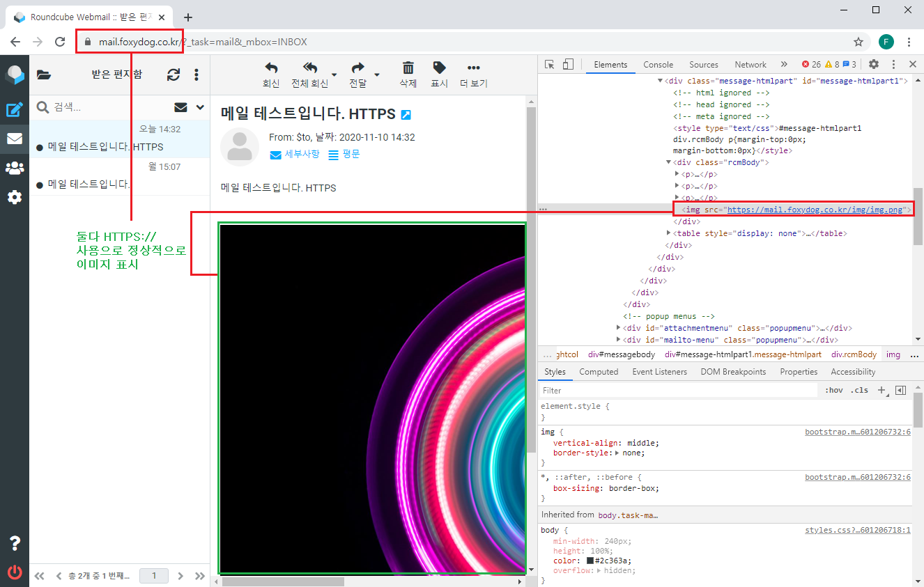Viewport: 924px width, 587px height.
Task: Click the page number field
Action: pyautogui.click(x=154, y=576)
